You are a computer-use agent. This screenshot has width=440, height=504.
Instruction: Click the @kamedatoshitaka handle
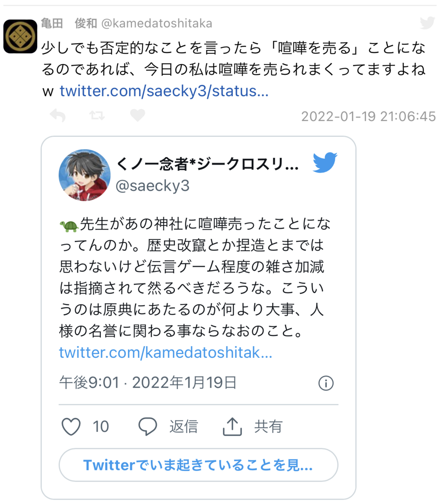click(x=157, y=23)
